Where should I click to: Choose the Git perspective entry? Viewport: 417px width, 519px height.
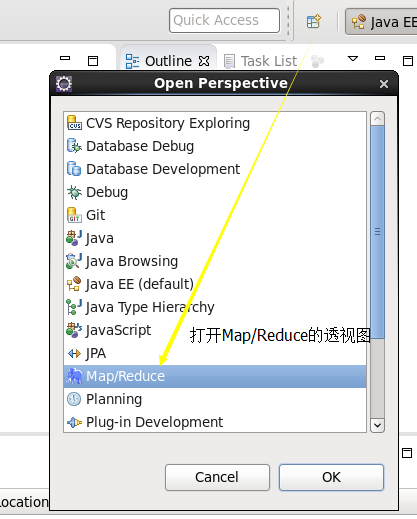pyautogui.click(x=215, y=215)
